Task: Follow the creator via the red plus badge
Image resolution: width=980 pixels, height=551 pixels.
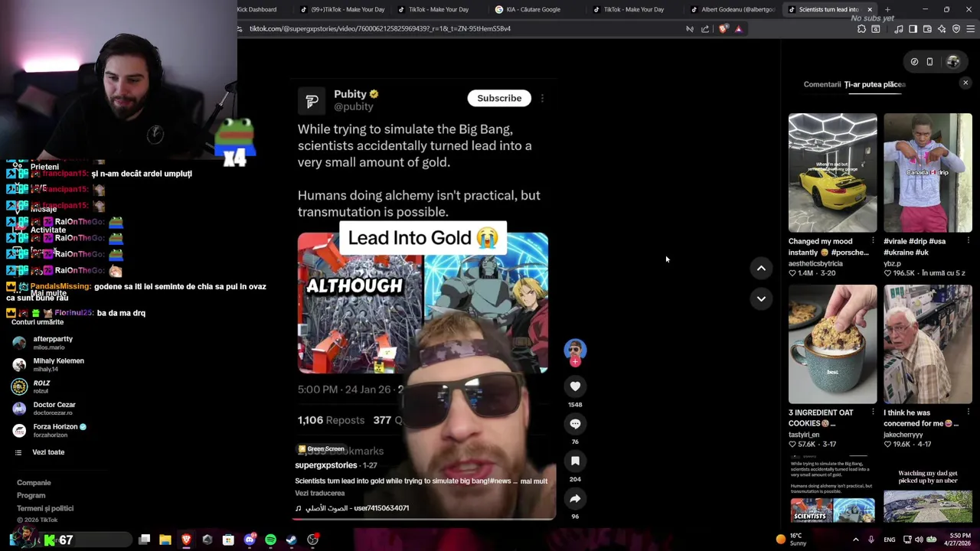Action: [x=575, y=361]
